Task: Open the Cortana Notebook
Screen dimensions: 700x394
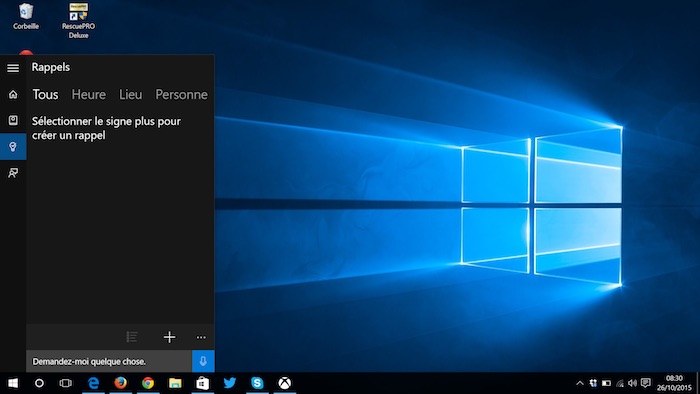Action: [x=13, y=120]
